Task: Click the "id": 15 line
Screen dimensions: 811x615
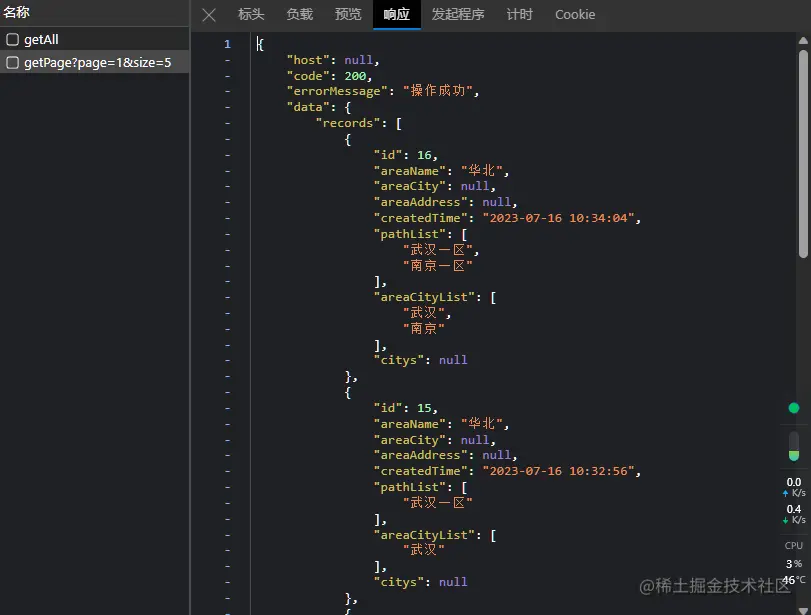Action: click(x=406, y=408)
